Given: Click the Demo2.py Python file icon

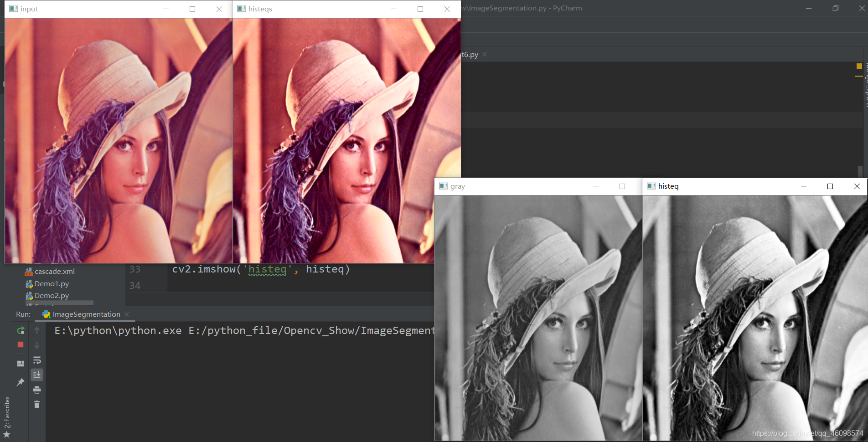Looking at the screenshot, I should 29,296.
